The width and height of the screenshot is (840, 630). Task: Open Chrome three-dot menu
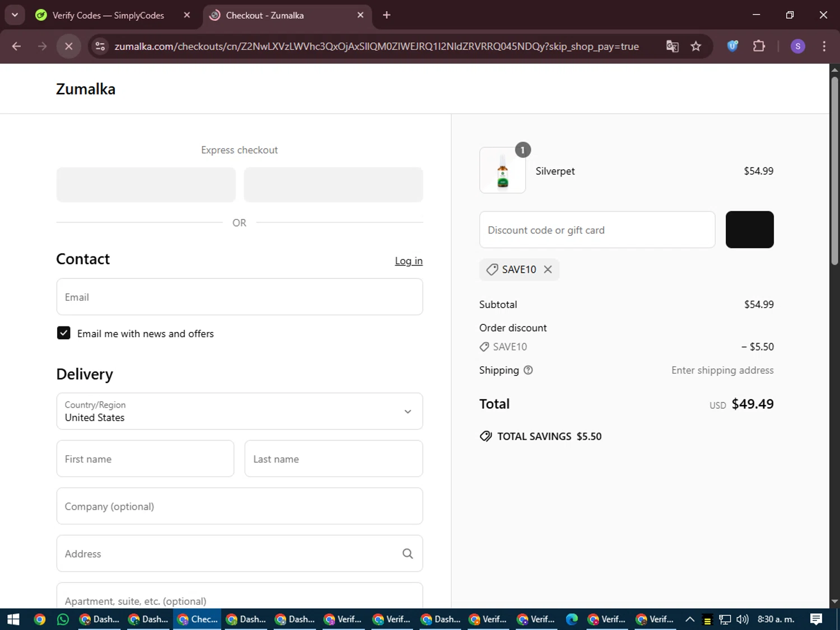(x=824, y=46)
